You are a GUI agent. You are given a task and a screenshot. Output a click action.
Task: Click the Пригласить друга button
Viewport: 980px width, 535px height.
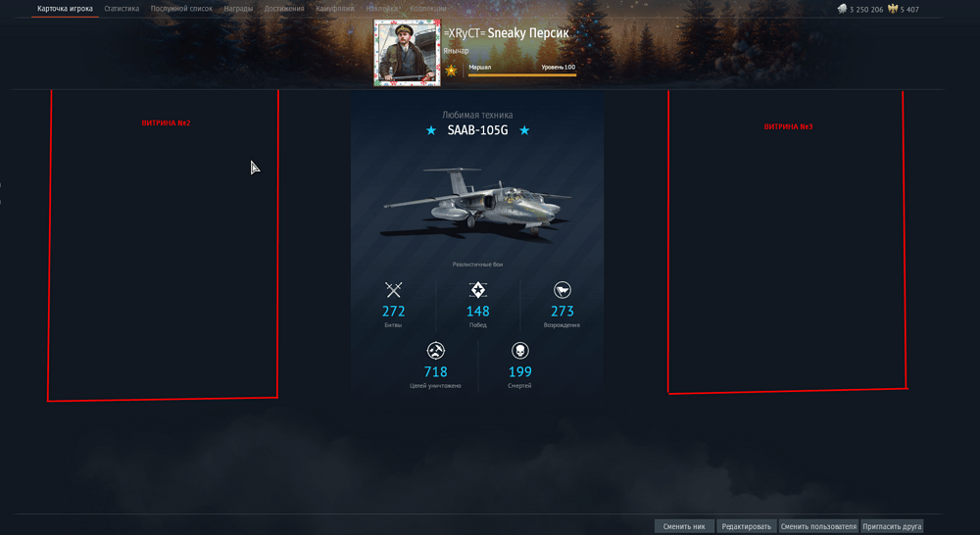[x=892, y=526]
